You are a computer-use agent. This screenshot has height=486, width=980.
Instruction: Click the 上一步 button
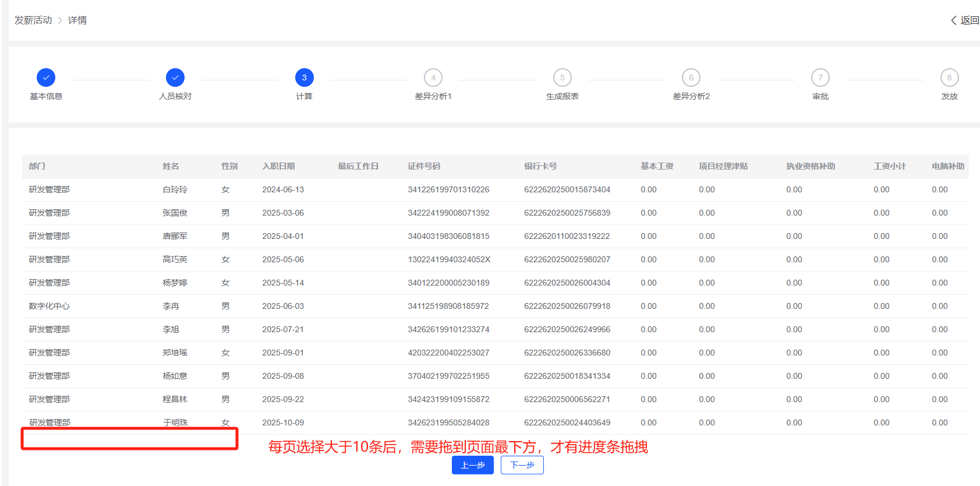(x=472, y=465)
